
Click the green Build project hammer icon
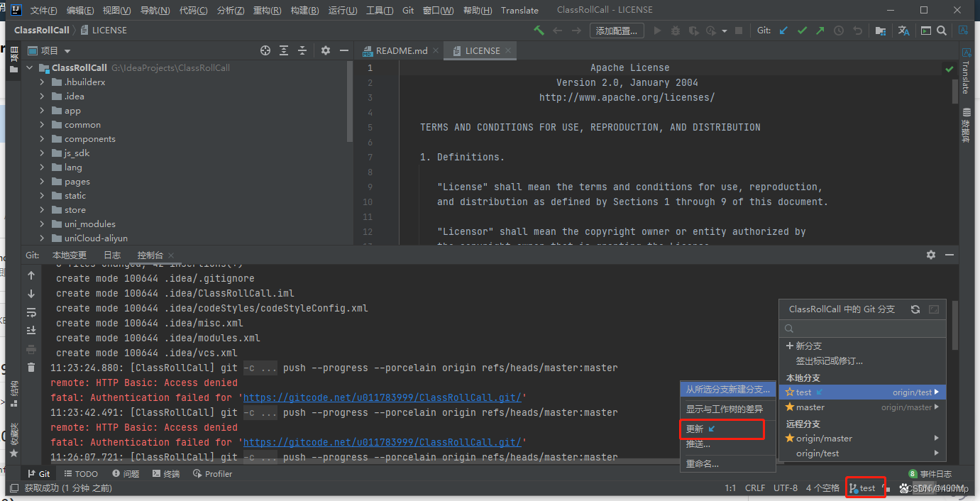pos(539,31)
